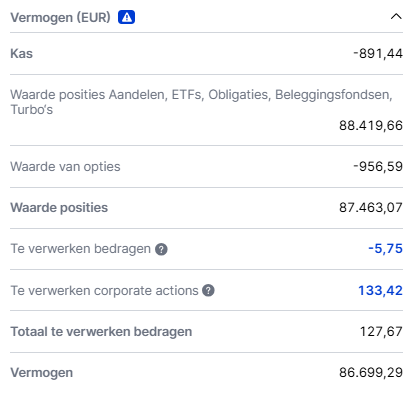Click the Kas value -891,44

[x=378, y=53]
